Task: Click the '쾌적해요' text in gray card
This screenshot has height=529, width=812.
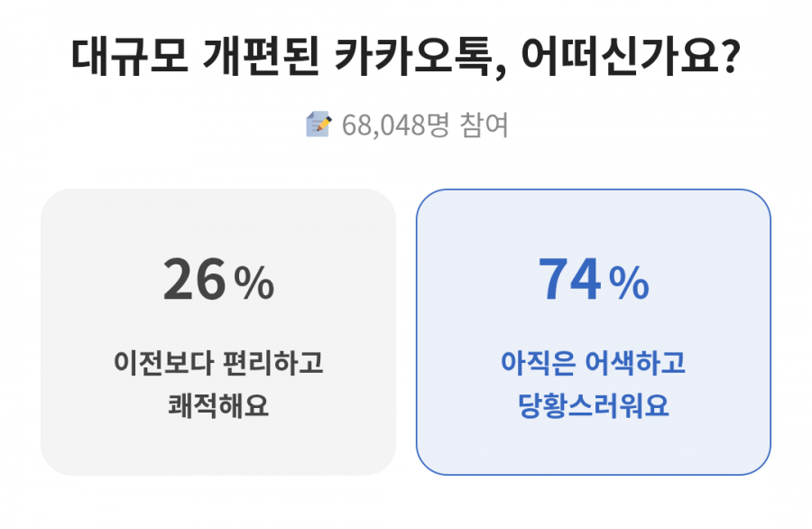Action: point(218,405)
